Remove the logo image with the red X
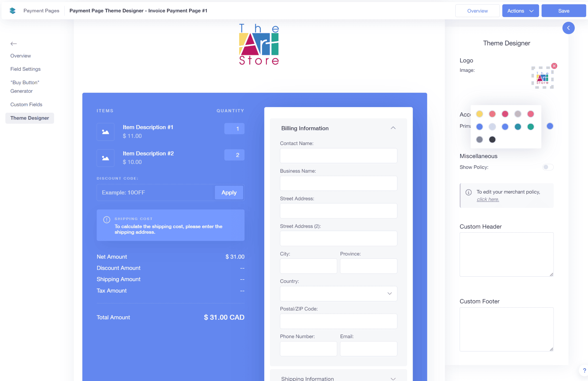Screen dimensions: 588x381 (x=554, y=66)
